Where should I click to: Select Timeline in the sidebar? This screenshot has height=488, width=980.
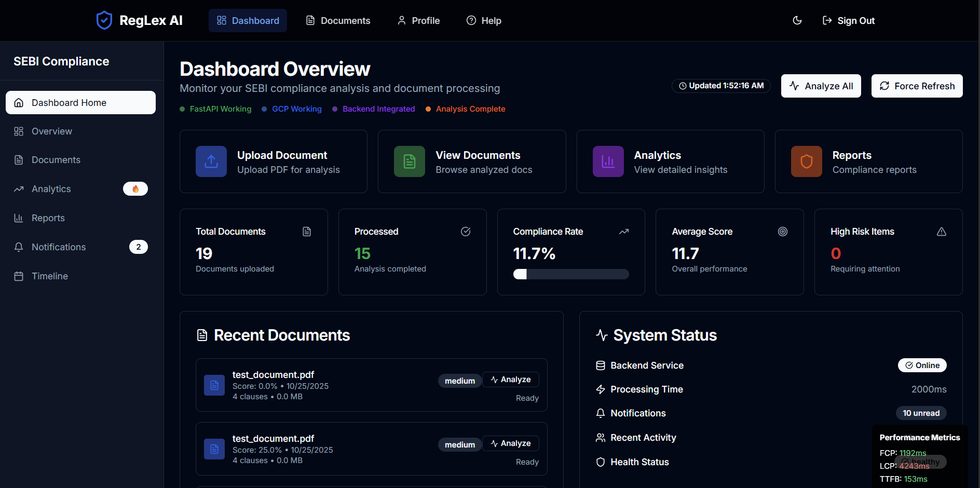50,276
